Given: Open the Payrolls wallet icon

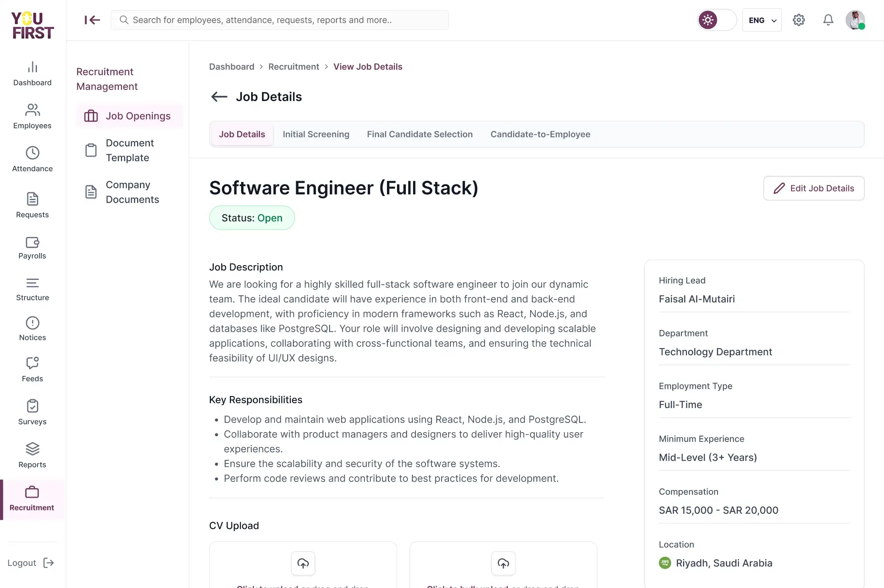Looking at the screenshot, I should click(x=32, y=242).
